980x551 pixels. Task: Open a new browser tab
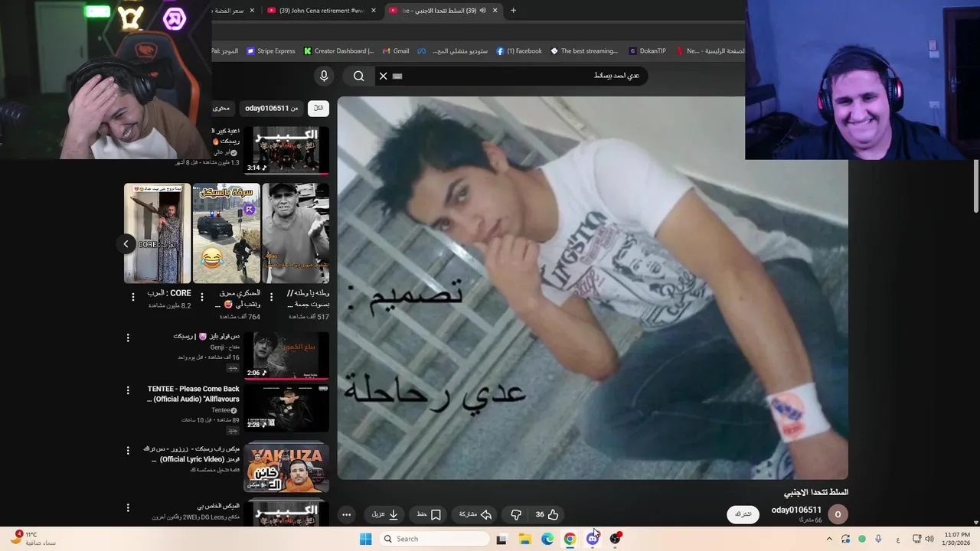click(x=513, y=10)
